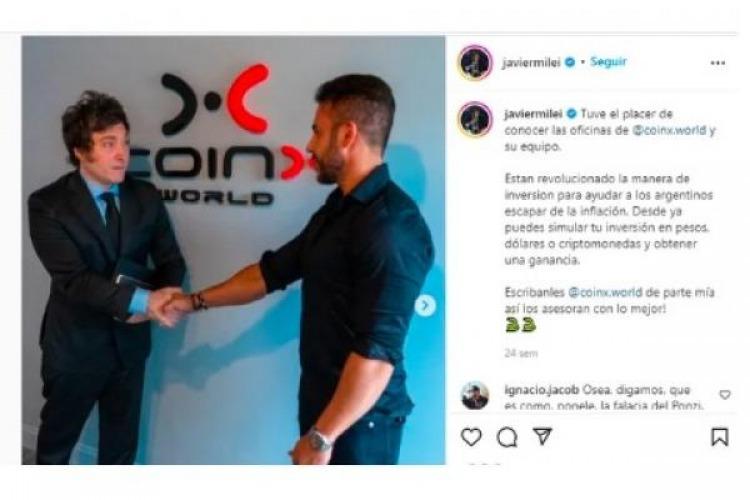
Task: Click the javiermilei avatar beside the caption
Action: 474,119
